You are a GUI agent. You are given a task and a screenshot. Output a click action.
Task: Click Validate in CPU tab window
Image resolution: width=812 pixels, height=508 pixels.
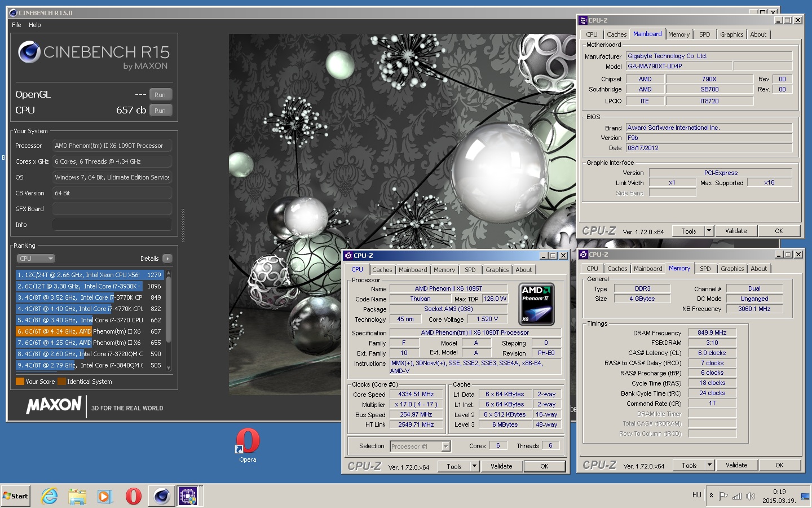tap(501, 466)
